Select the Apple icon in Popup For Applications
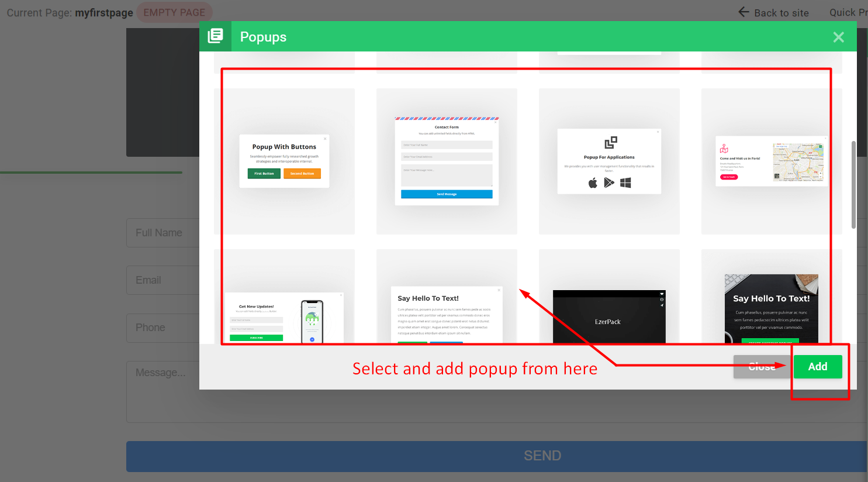 tap(592, 182)
